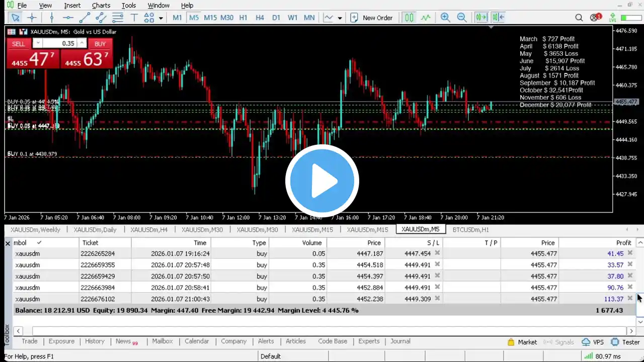The width and height of the screenshot is (644, 362).
Task: Select the cursor pointer tool
Action: pos(16,18)
